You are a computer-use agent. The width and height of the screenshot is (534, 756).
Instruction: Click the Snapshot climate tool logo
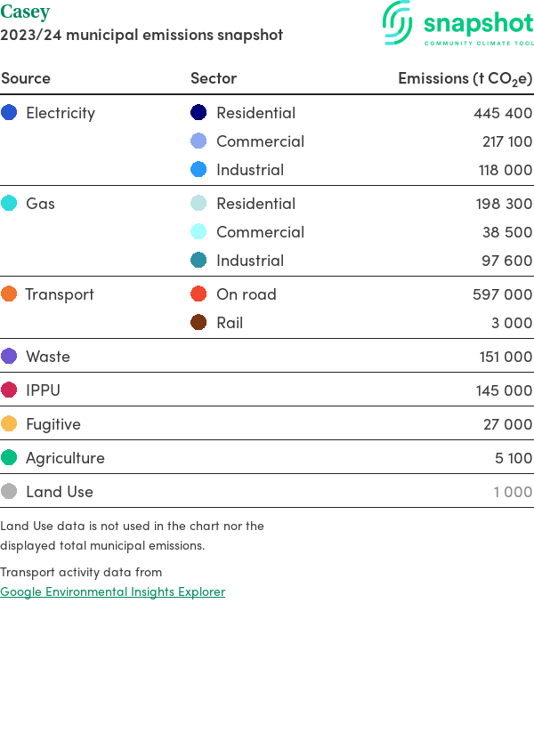click(457, 24)
